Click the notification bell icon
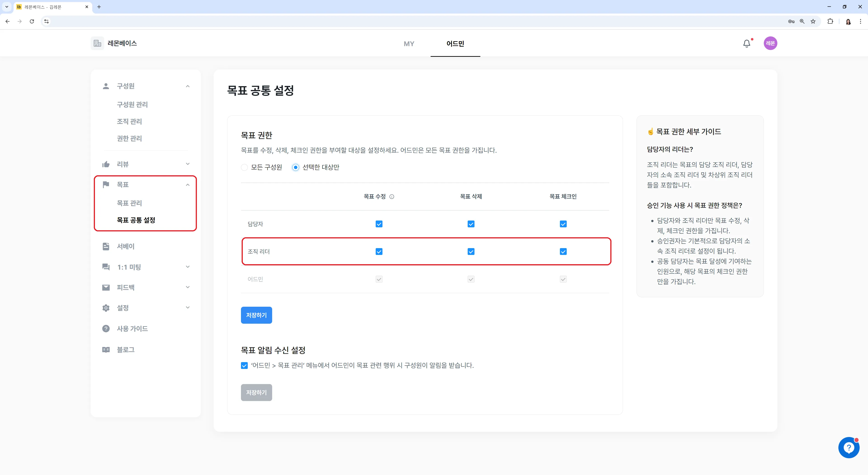This screenshot has height=475, width=868. tap(747, 43)
